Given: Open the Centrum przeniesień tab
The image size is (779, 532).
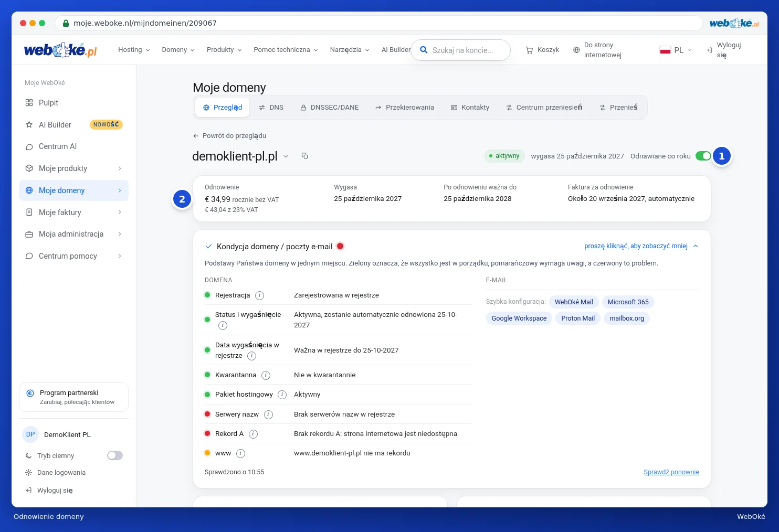Looking at the screenshot, I should tap(544, 108).
